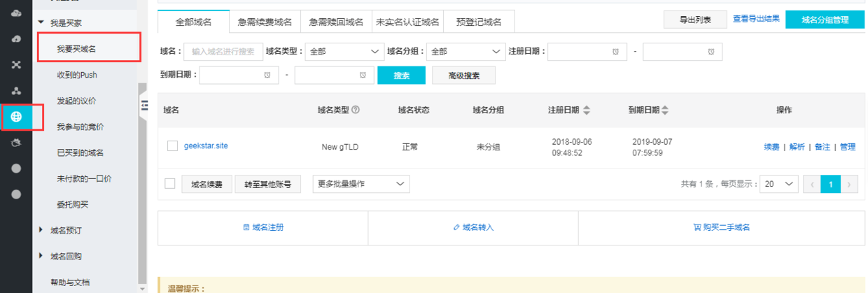
Task: Focus the 域名 search input field
Action: [x=223, y=52]
